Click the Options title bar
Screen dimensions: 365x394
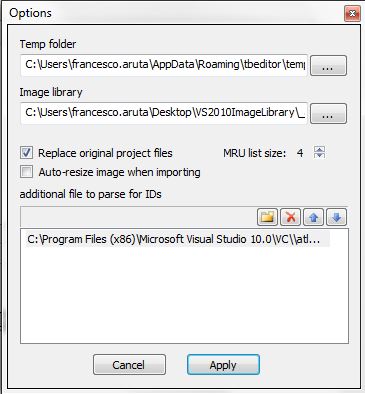(x=173, y=13)
